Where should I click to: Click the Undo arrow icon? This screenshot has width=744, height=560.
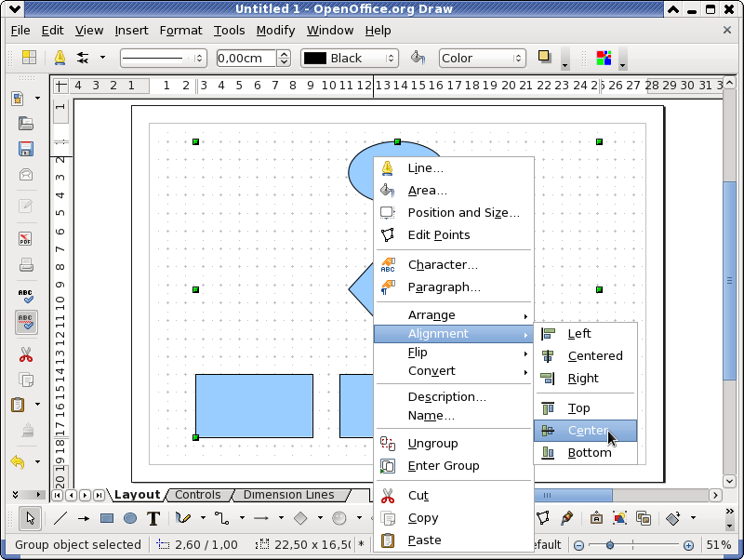click(x=18, y=461)
